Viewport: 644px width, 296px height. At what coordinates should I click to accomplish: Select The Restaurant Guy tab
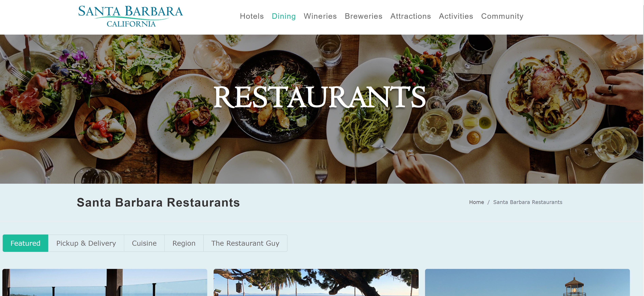pyautogui.click(x=245, y=243)
